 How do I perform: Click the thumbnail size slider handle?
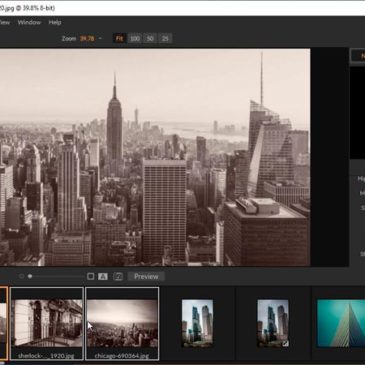coord(30,276)
